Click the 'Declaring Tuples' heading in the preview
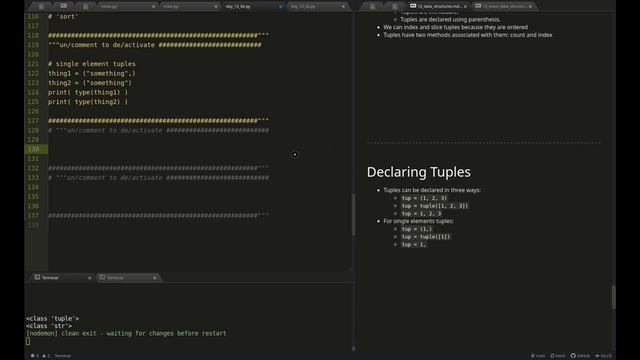Viewport: 640px width, 360px height. point(419,172)
